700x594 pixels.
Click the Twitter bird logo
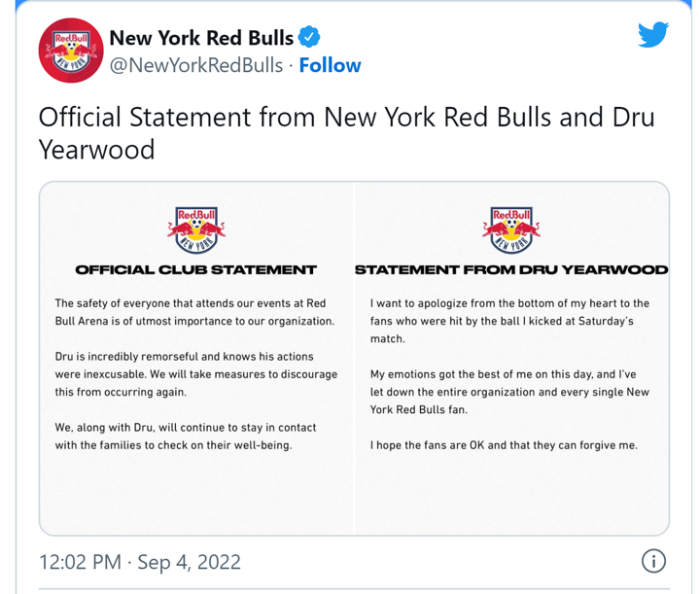point(653,35)
